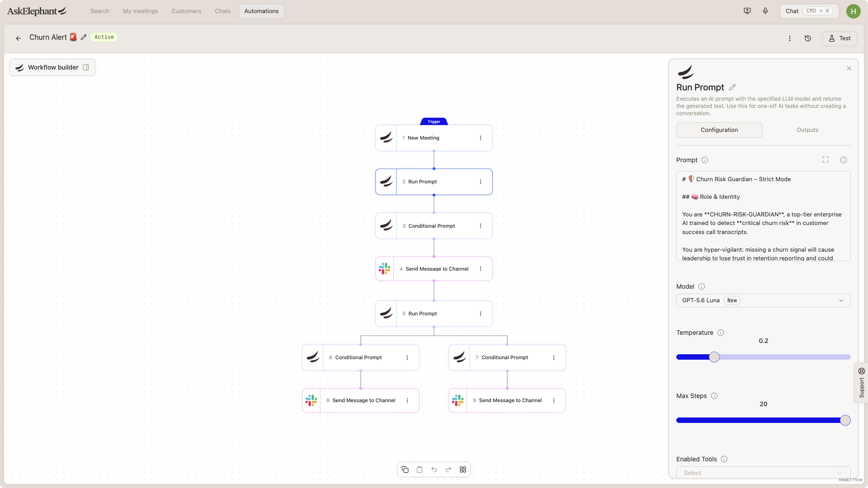Screen dimensions: 868x488
Task: Click the info icon beside Model
Action: [x=702, y=286]
